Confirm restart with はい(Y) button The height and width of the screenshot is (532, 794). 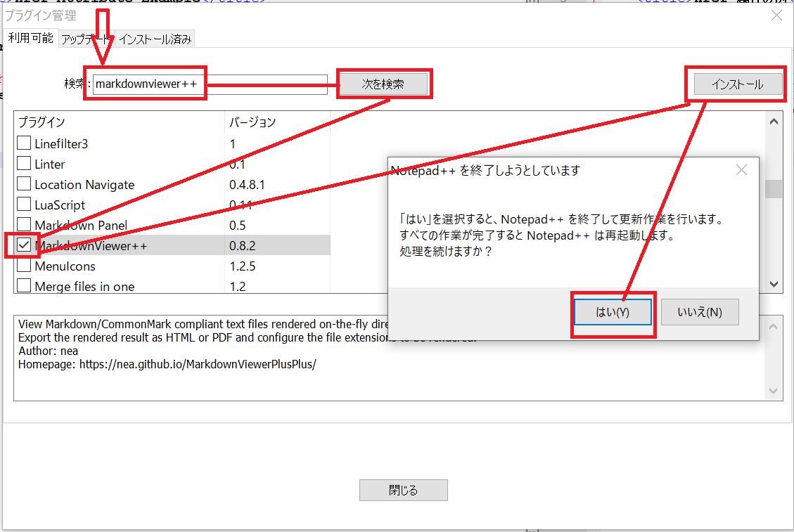coord(613,311)
